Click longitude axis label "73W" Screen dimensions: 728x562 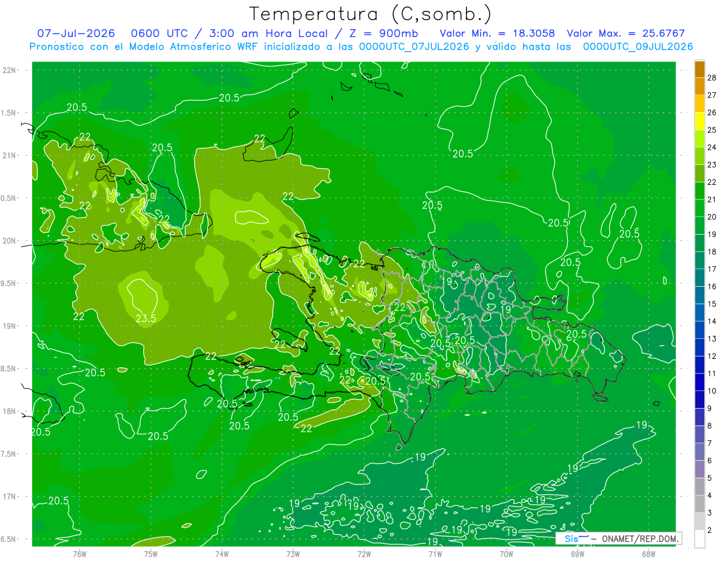(293, 554)
